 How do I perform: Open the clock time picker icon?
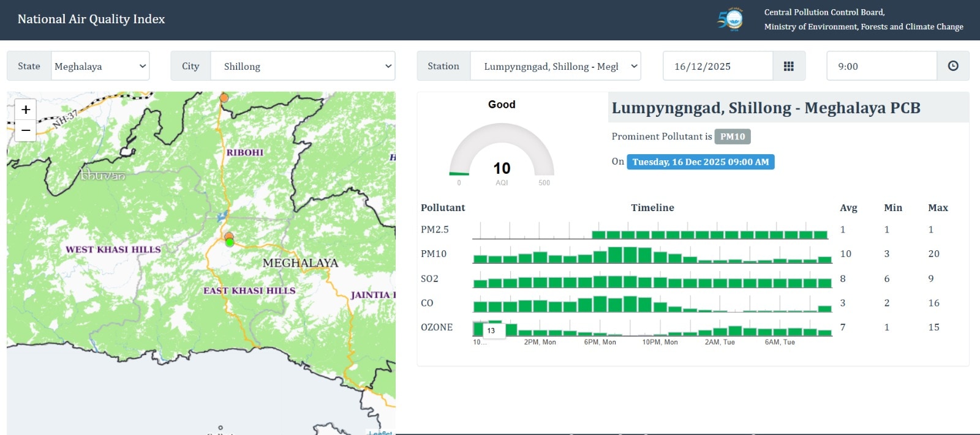tap(953, 66)
